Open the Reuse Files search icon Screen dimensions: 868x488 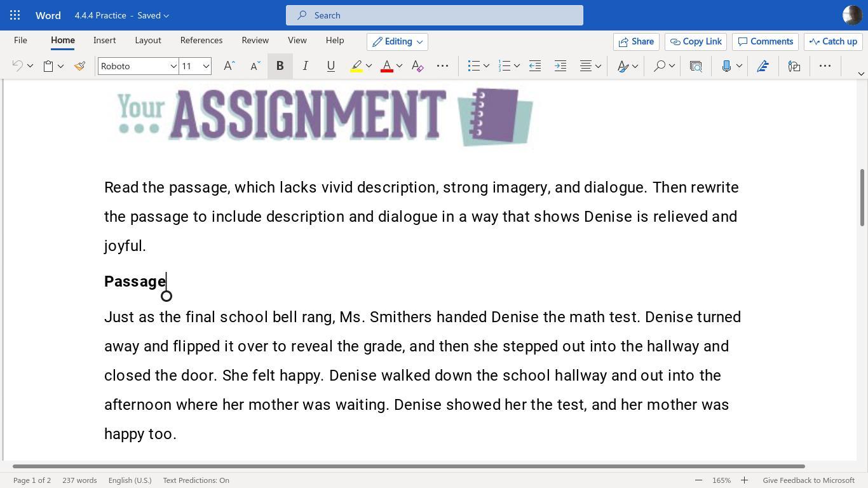[696, 66]
